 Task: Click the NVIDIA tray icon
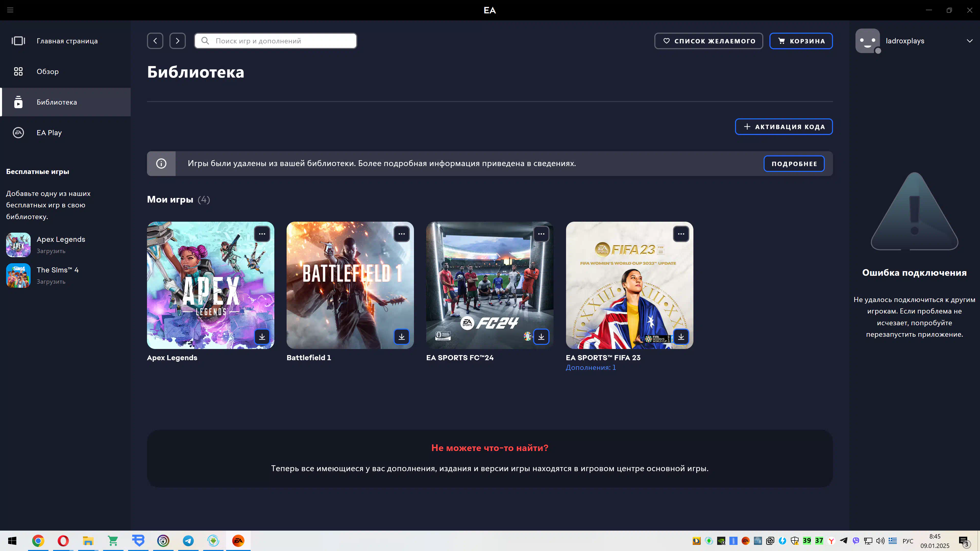(x=721, y=541)
